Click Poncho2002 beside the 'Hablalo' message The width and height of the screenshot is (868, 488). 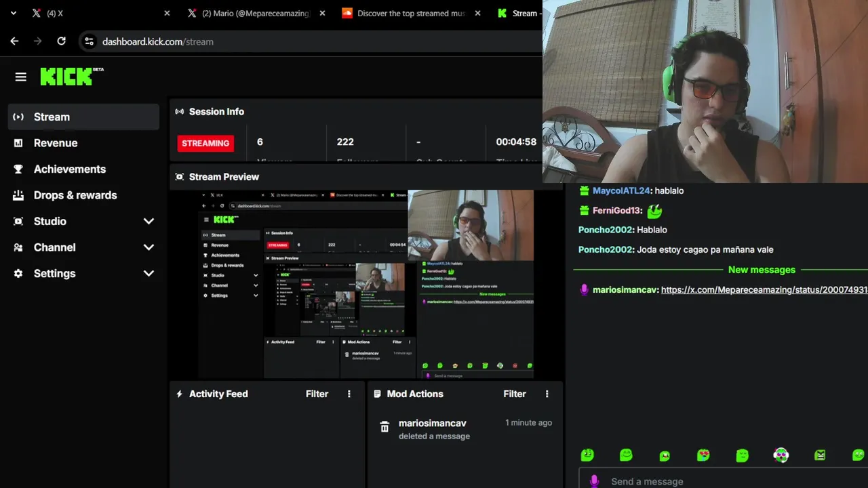pos(606,230)
